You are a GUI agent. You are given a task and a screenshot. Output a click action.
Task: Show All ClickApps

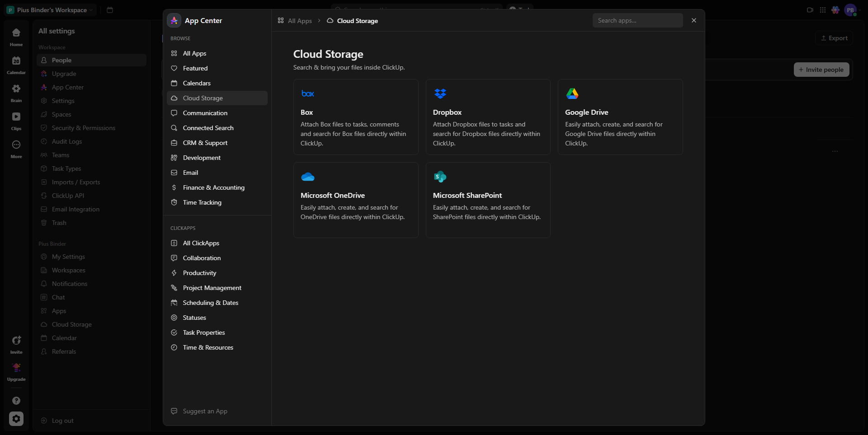click(217, 243)
